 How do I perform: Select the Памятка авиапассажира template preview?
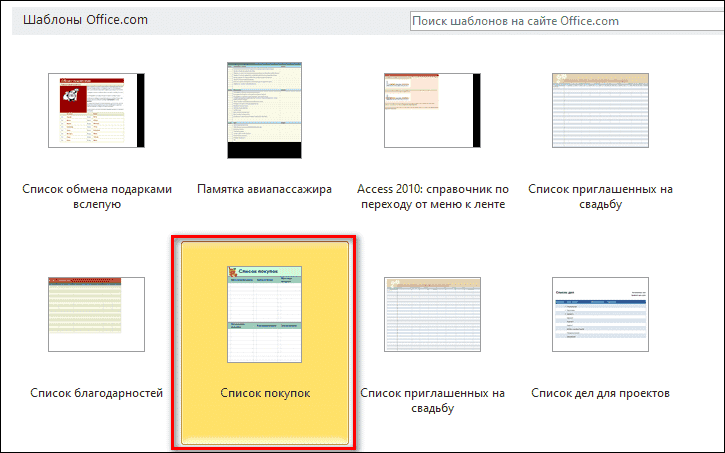click(264, 110)
